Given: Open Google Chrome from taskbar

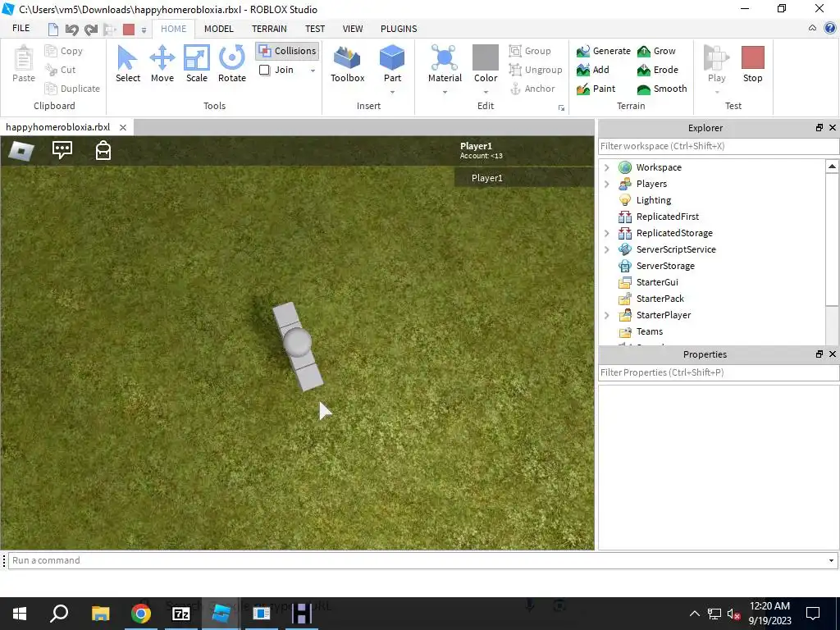Looking at the screenshot, I should [x=141, y=614].
